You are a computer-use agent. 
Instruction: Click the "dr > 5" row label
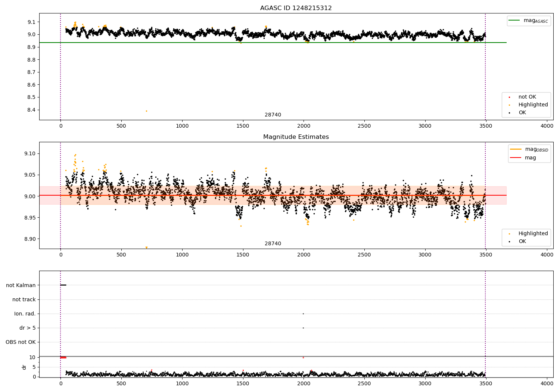tap(28, 328)
